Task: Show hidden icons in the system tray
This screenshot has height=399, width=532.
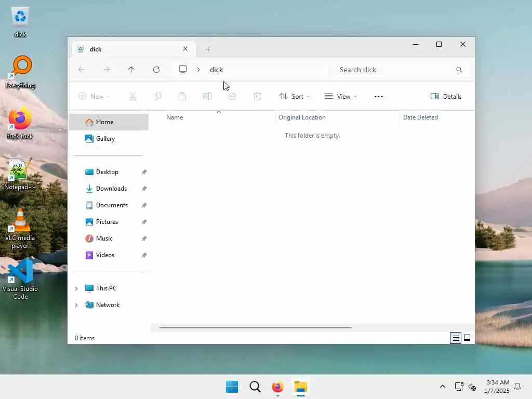Action: click(443, 387)
